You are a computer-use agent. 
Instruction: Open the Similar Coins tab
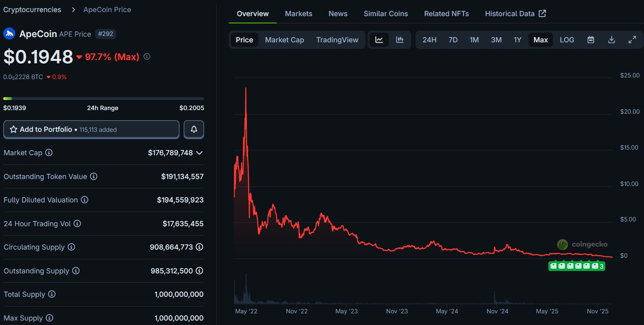[386, 13]
